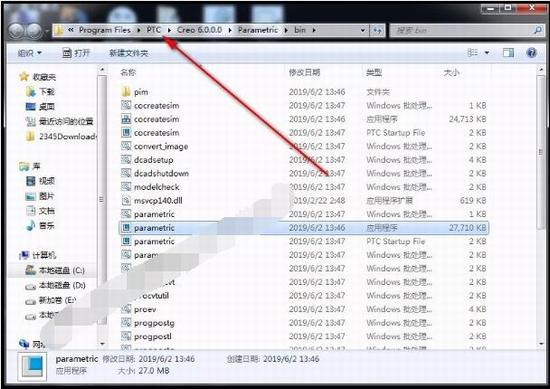Go forward with the Forward arrow button

[x=34, y=31]
